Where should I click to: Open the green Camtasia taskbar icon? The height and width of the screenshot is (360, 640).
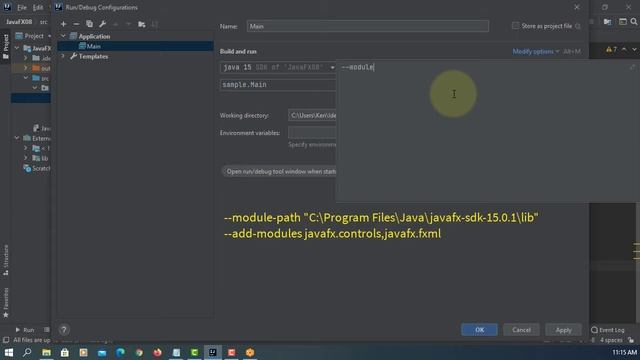[x=194, y=352]
